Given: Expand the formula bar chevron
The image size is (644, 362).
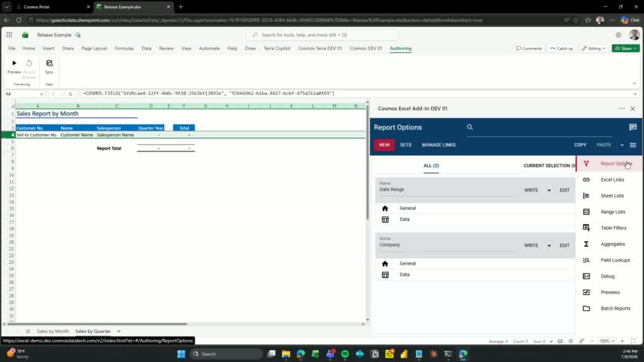Looking at the screenshot, I should (x=635, y=94).
